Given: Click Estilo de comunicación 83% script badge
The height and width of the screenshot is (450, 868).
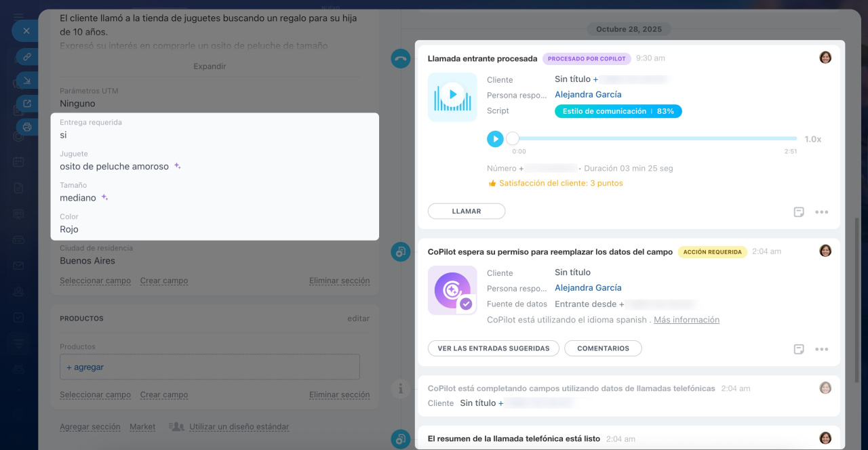Looking at the screenshot, I should [x=618, y=111].
